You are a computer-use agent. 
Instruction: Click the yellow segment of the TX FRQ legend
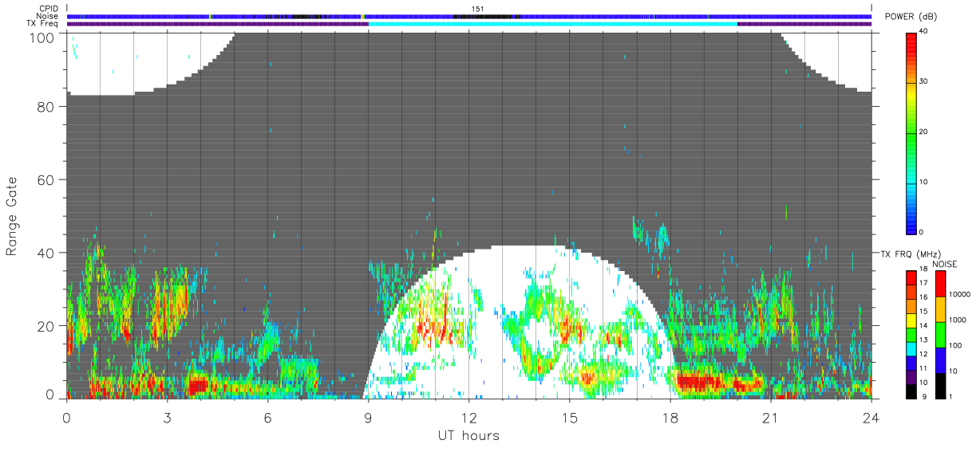tap(911, 319)
